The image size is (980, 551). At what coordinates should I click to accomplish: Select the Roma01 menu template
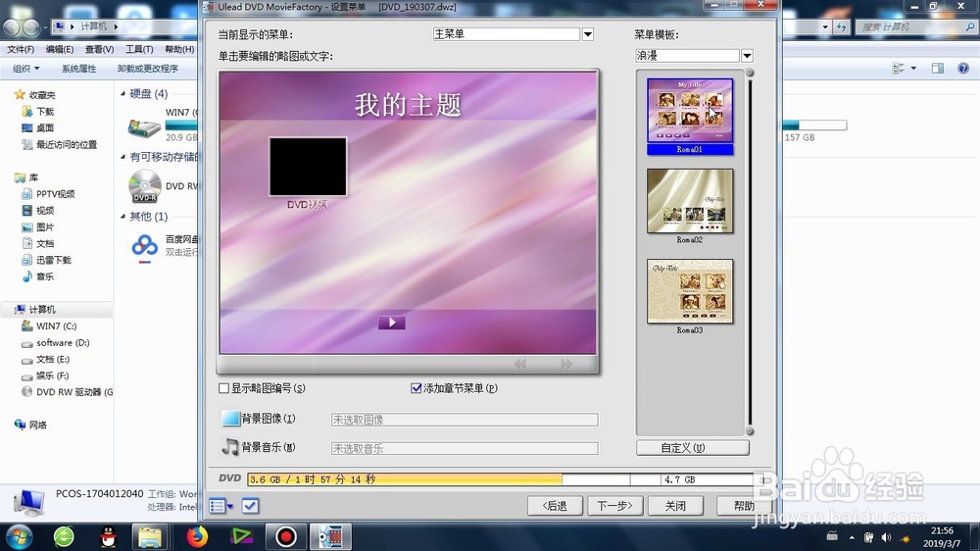pos(690,117)
